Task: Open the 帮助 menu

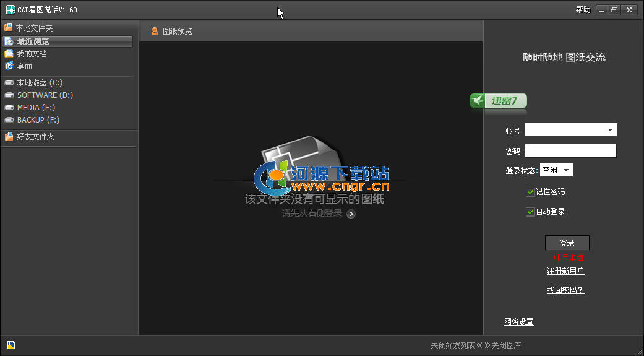Action: coord(583,10)
